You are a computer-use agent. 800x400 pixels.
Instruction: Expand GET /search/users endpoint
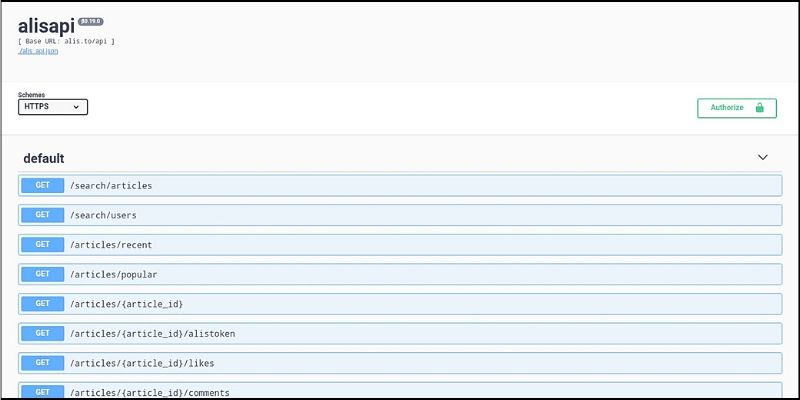(103, 215)
